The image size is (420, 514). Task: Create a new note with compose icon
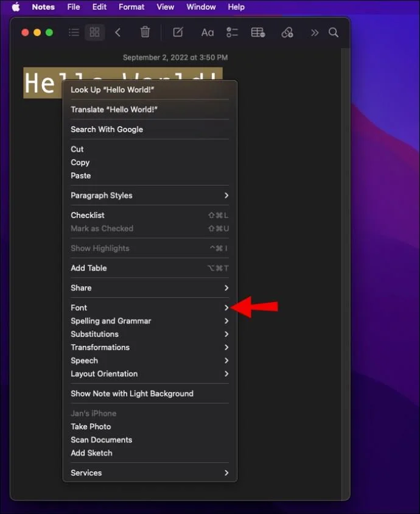(178, 32)
